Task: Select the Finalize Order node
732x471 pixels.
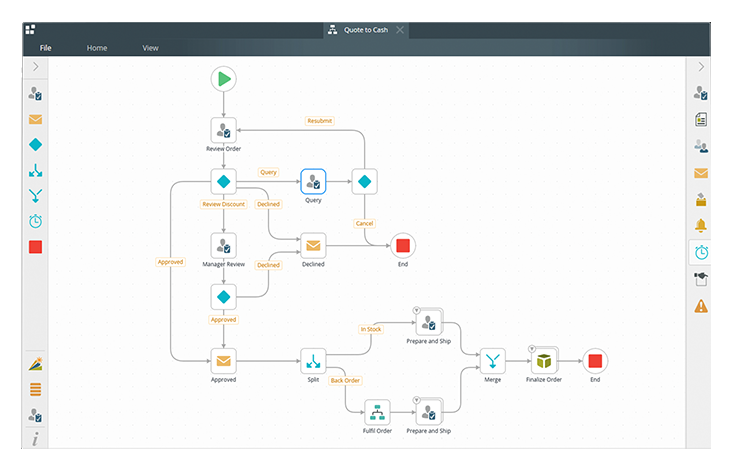Action: coord(544,361)
